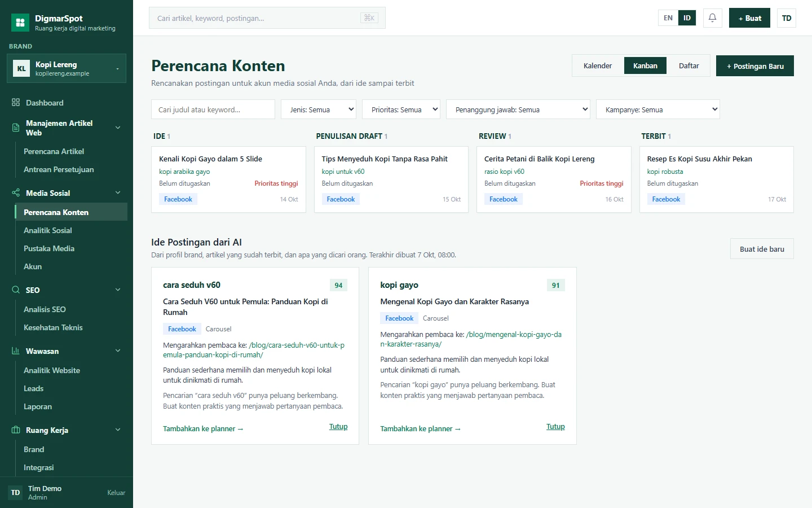Focus the top article search field
812x508 pixels.
click(267, 18)
